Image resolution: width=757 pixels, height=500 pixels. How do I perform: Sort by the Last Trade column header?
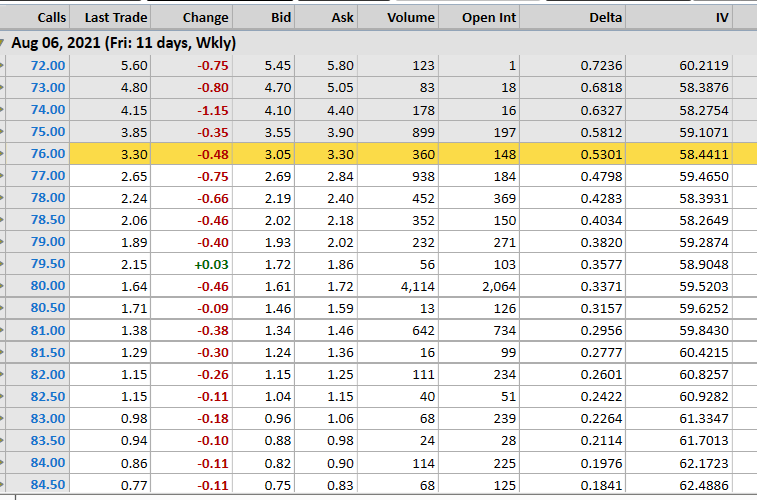(x=116, y=18)
